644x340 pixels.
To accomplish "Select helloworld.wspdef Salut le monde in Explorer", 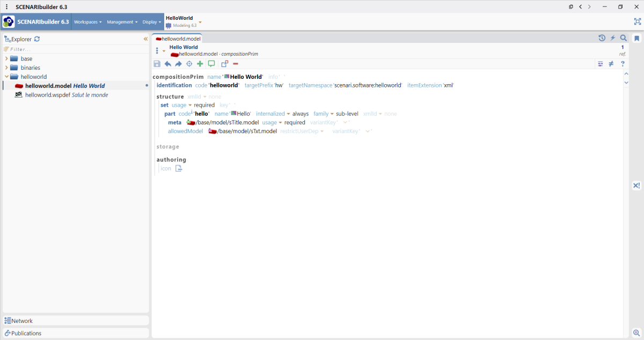I will click(64, 94).
